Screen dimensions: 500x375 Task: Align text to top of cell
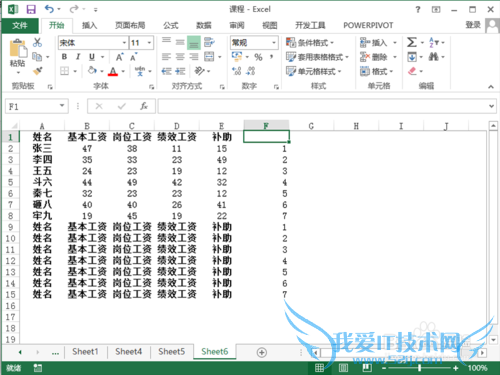point(166,41)
